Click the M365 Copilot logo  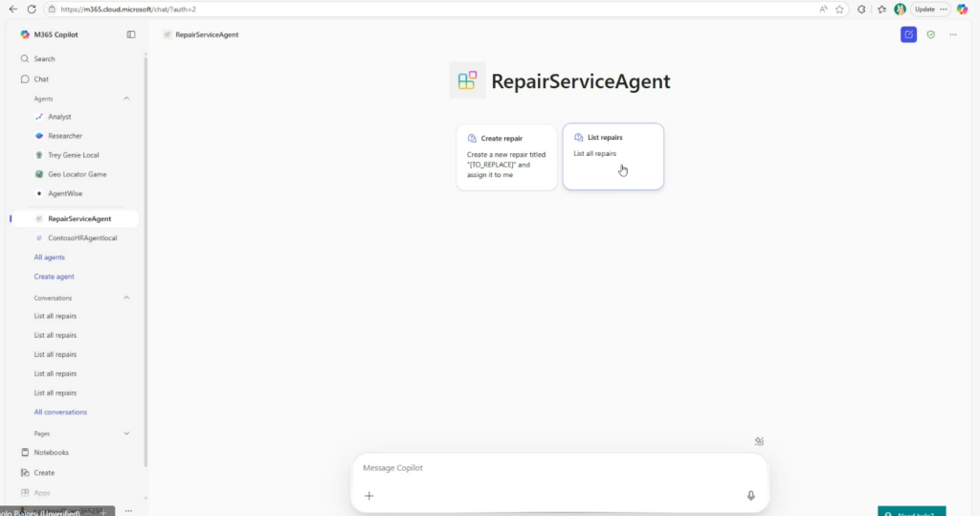25,34
